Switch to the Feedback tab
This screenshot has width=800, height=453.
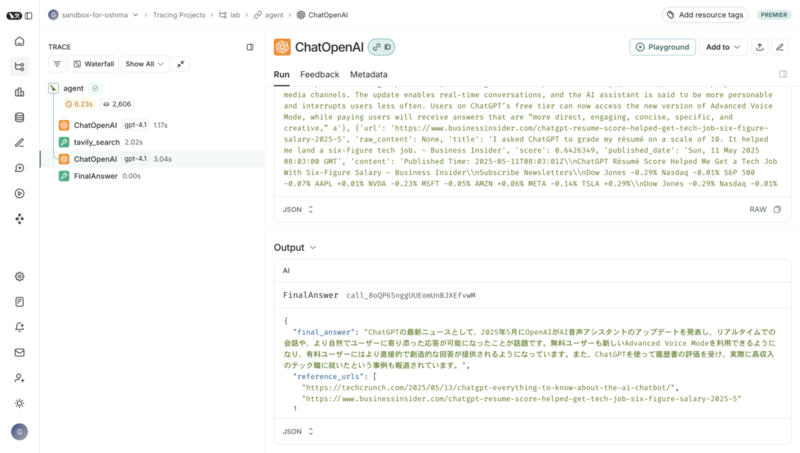pos(319,74)
